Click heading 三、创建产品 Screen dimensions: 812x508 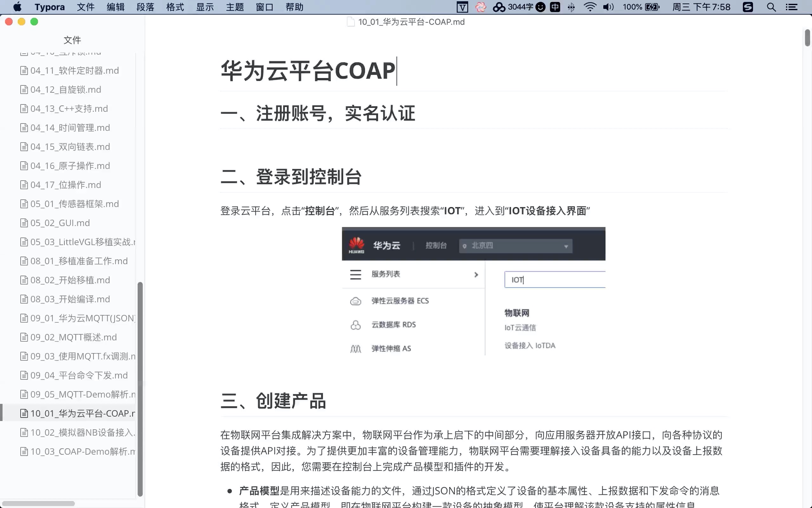pos(273,401)
